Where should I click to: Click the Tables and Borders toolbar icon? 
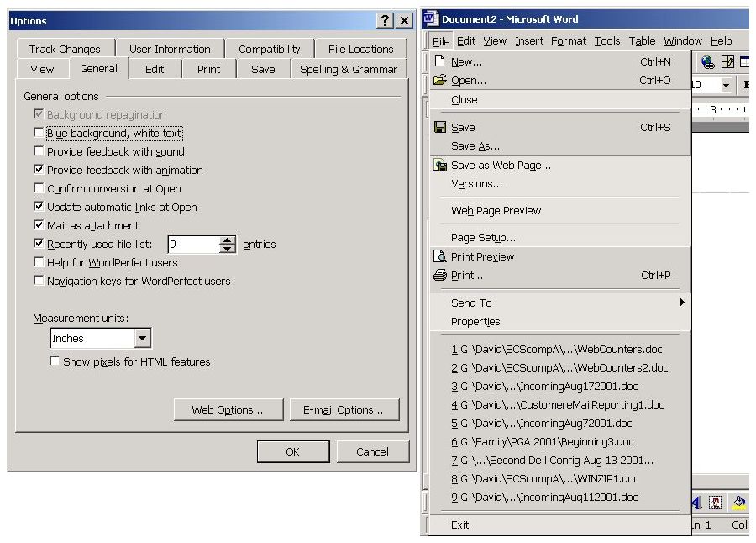727,62
